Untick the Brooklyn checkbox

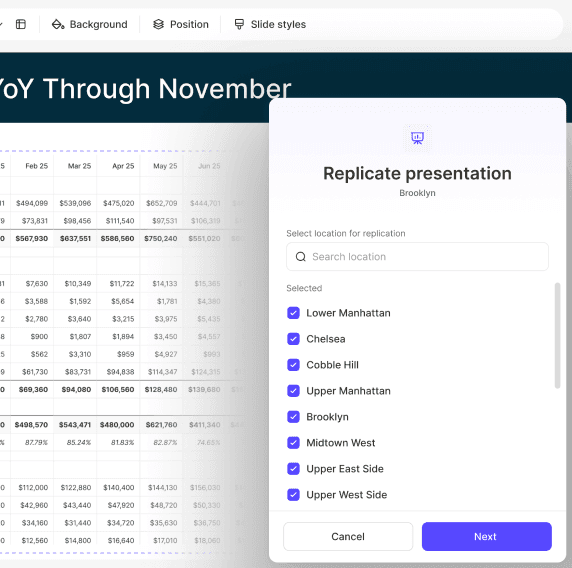point(293,417)
